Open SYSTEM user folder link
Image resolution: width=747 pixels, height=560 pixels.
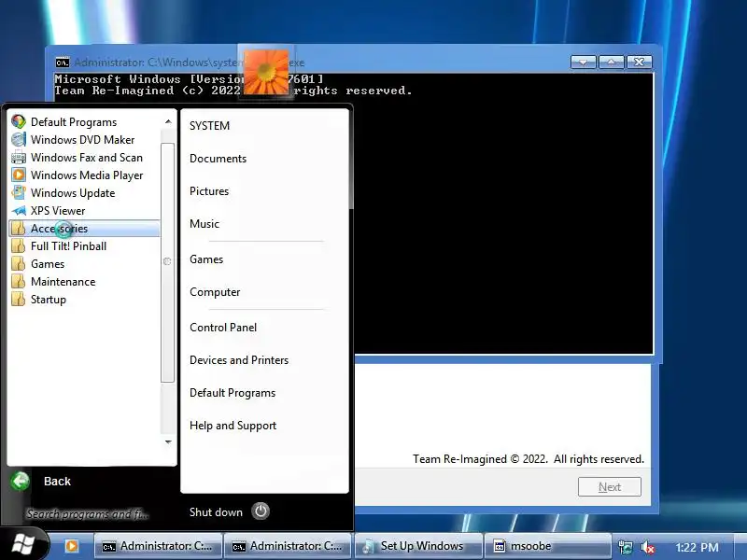209,126
